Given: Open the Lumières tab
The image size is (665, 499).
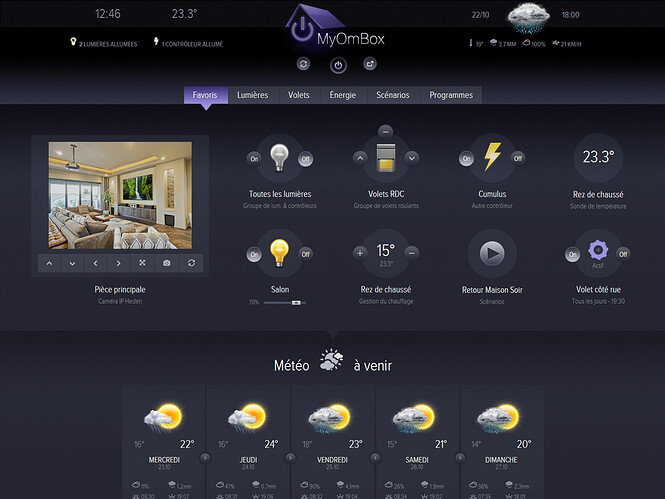Looking at the screenshot, I should click(x=252, y=95).
